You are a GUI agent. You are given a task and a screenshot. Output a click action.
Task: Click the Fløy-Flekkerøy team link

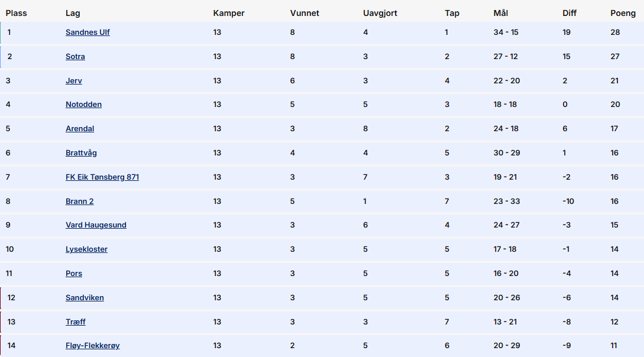tap(92, 346)
